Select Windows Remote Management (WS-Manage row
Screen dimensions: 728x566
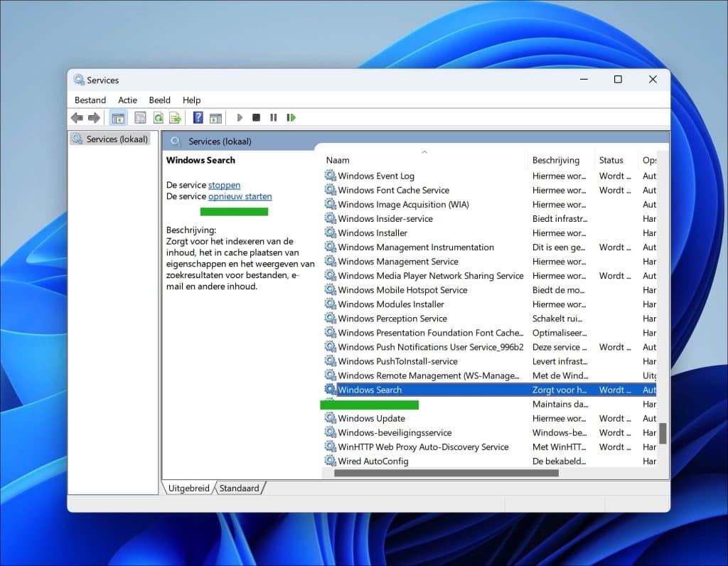pos(429,375)
